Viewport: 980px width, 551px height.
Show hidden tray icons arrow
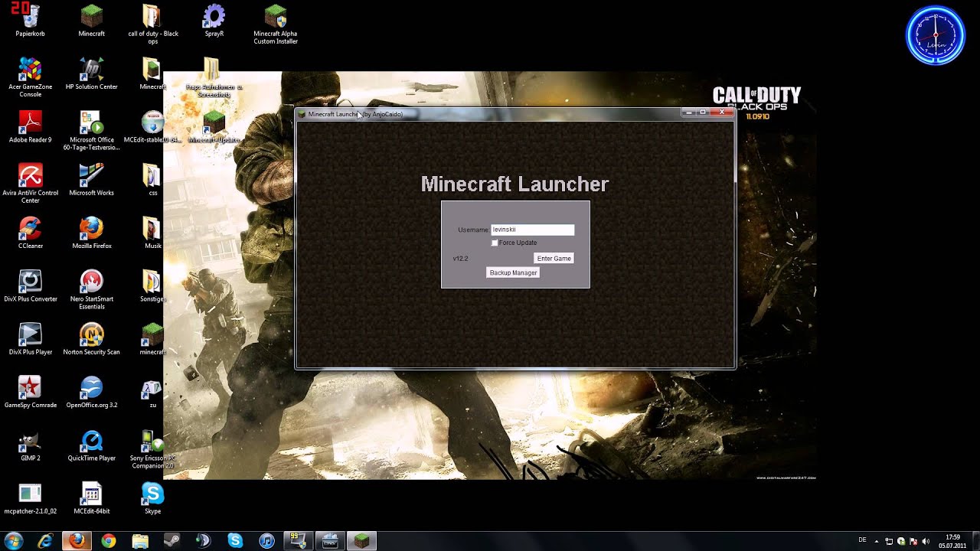(877, 541)
